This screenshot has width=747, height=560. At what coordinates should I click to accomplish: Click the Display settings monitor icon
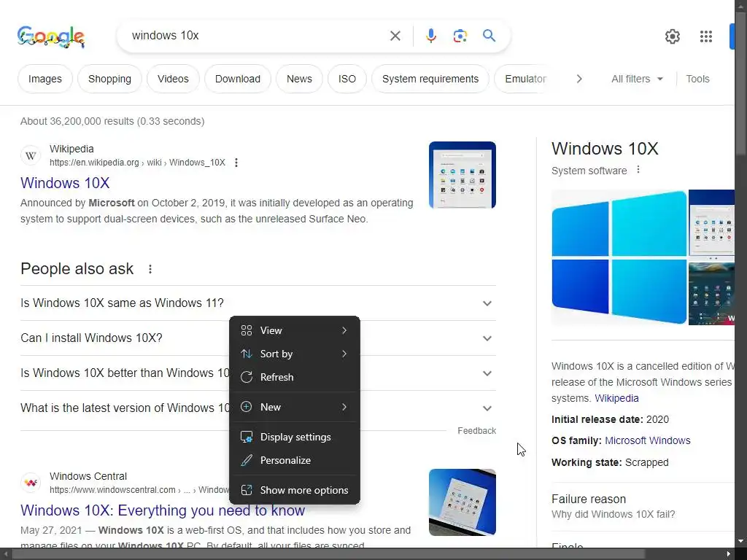tap(247, 437)
